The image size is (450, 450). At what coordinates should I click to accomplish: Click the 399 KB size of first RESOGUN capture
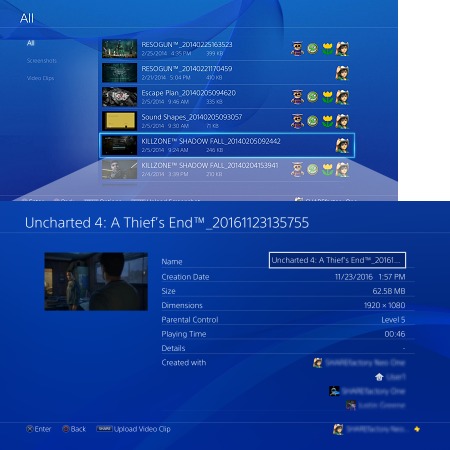pos(214,53)
